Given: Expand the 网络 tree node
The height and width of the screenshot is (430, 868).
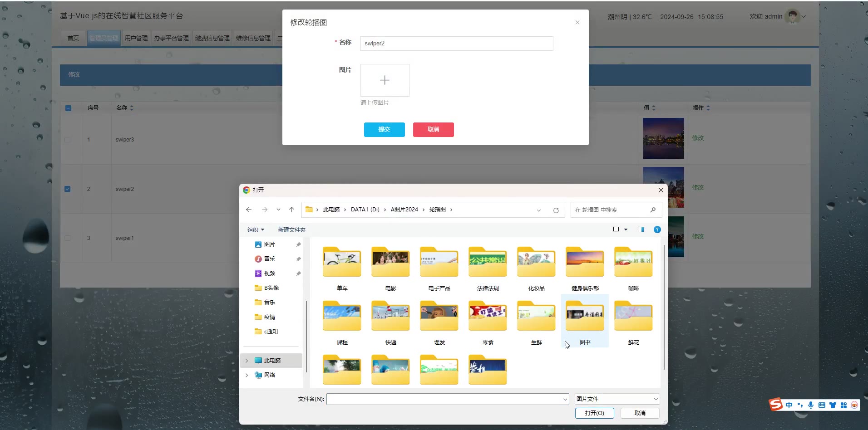Looking at the screenshot, I should pyautogui.click(x=247, y=375).
